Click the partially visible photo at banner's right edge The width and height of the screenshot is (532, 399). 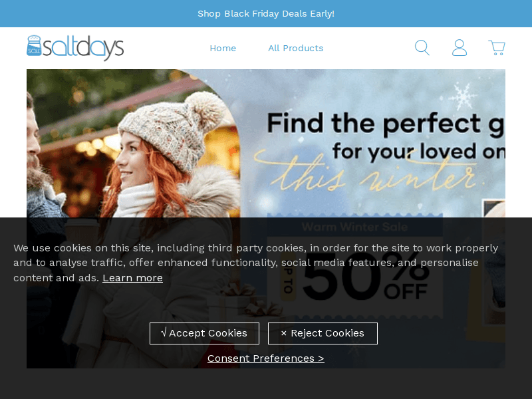pos(493,261)
